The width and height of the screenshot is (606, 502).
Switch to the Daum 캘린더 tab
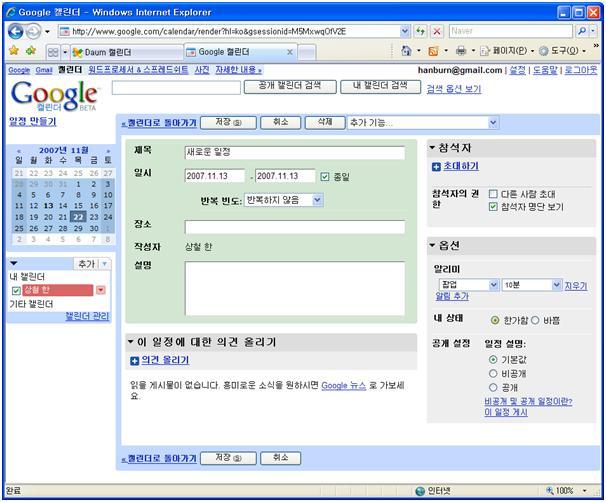126,52
